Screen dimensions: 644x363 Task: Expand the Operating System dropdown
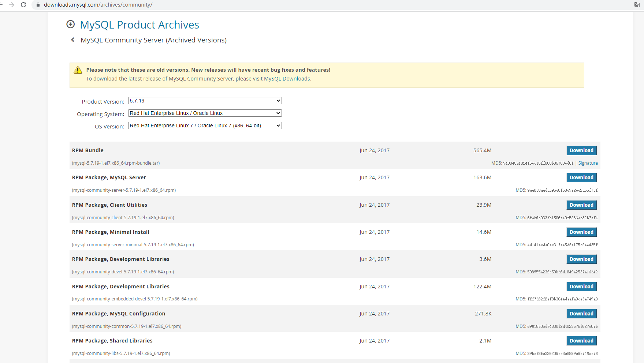[x=205, y=113]
